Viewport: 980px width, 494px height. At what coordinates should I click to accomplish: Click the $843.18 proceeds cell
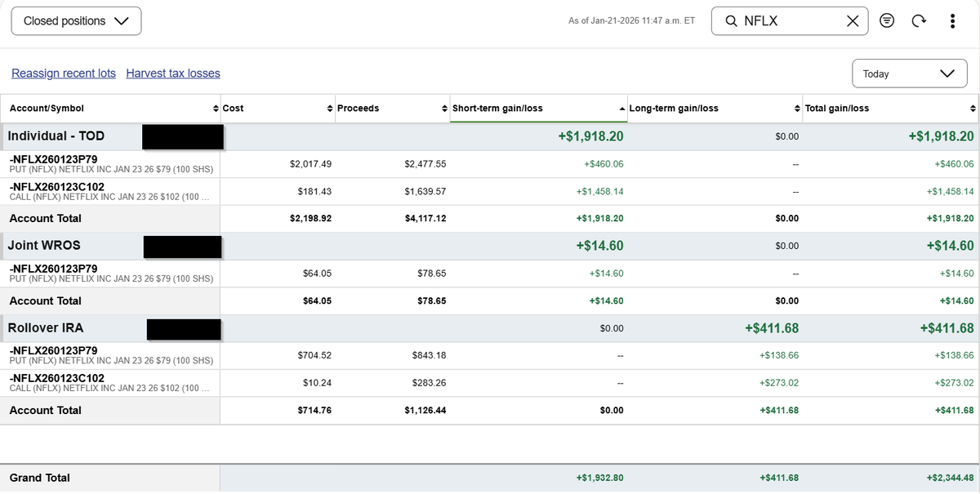tap(429, 355)
